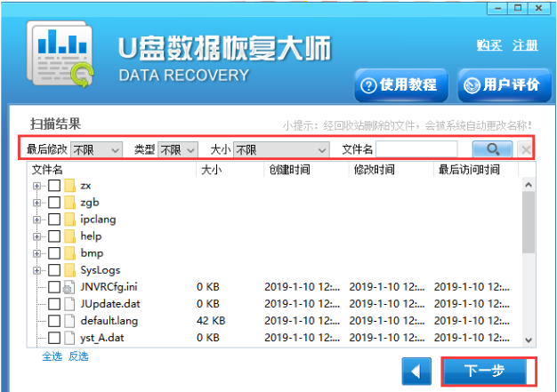This screenshot has height=392, width=557.
Task: Maximize the recovery window
Action: click(518, 8)
